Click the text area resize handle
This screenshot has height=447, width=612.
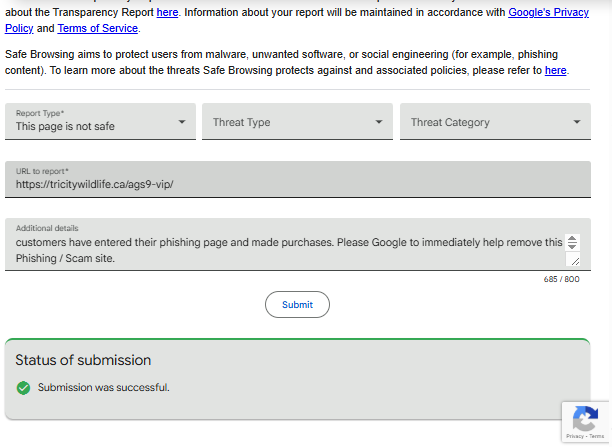(x=574, y=260)
